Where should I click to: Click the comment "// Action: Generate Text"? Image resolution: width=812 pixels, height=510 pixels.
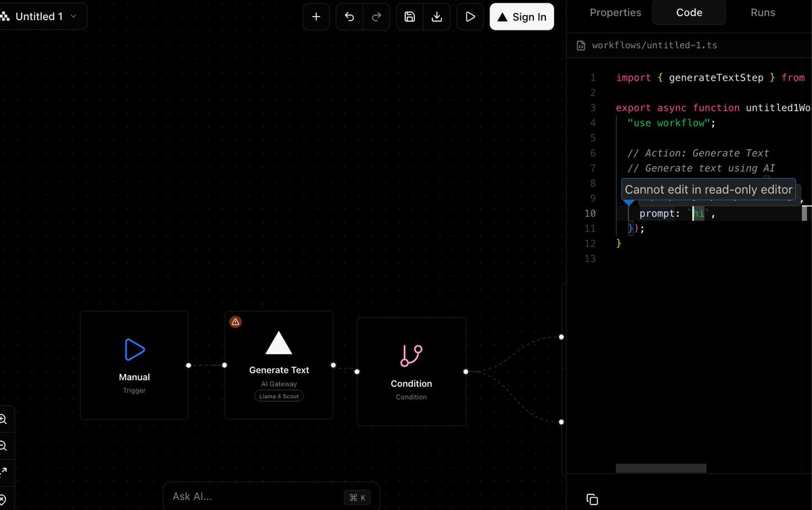click(698, 153)
